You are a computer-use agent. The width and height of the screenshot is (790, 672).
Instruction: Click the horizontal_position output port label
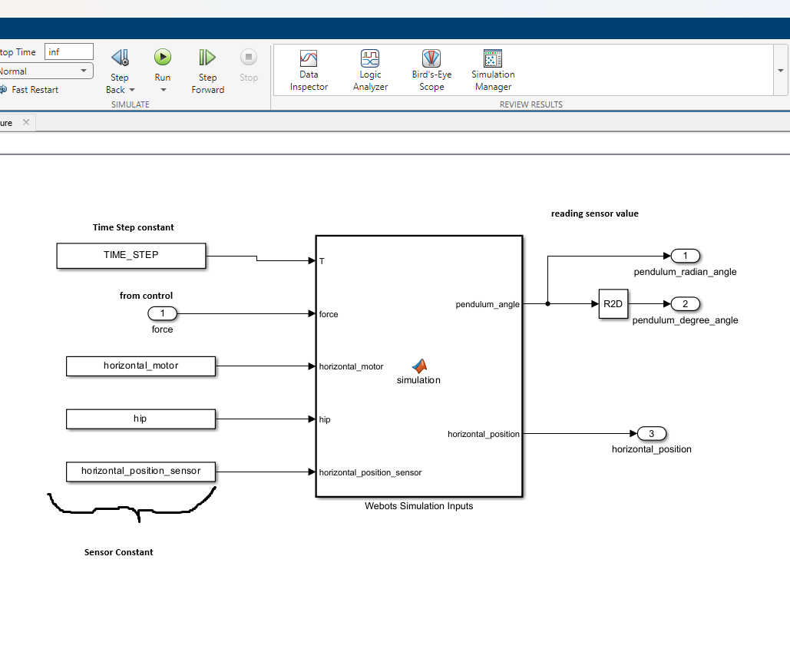[x=483, y=434]
